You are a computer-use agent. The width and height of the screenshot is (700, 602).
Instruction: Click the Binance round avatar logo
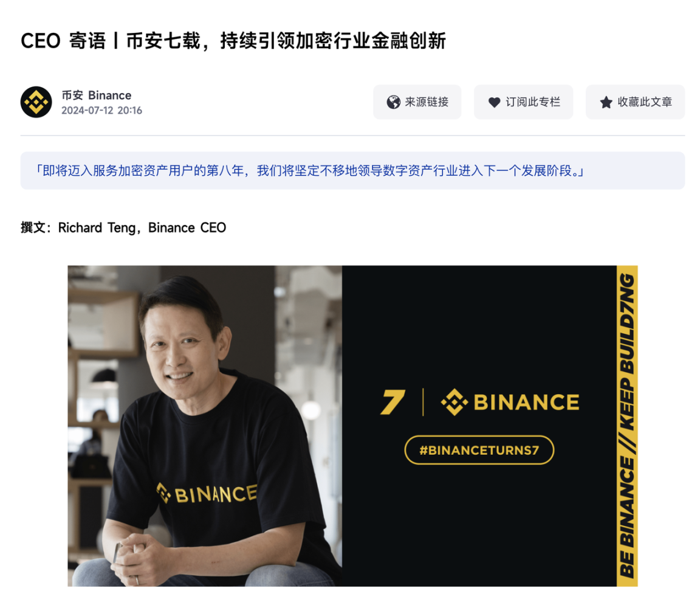click(x=36, y=102)
